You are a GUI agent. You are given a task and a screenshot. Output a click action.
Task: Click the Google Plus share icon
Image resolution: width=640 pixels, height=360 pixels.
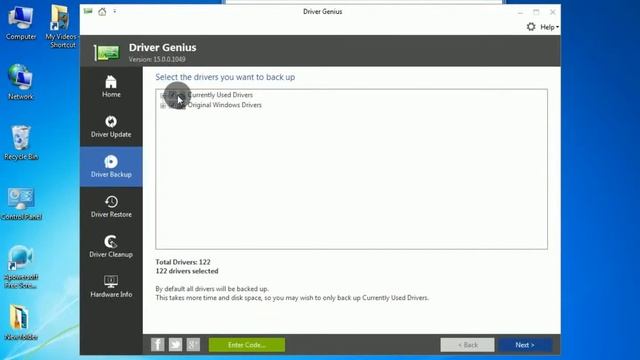193,344
